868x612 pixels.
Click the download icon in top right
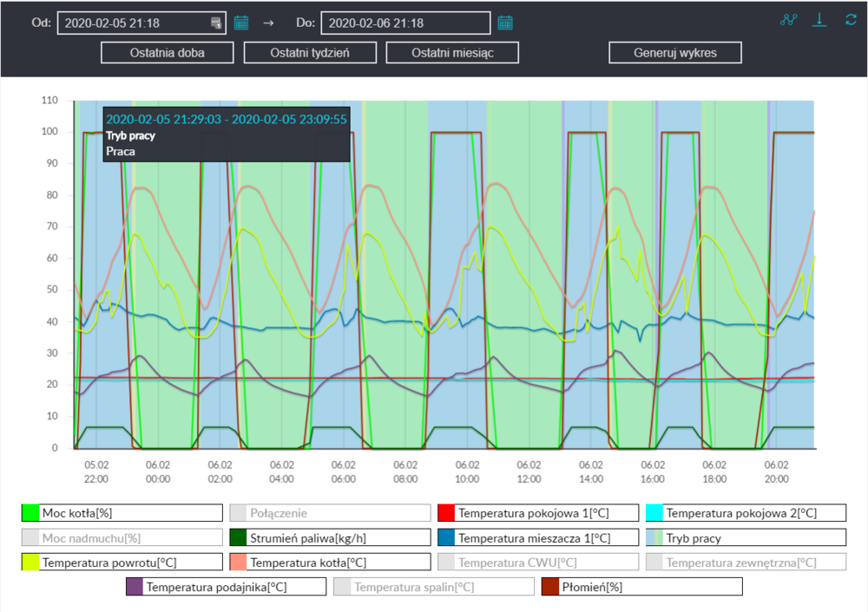click(x=819, y=20)
